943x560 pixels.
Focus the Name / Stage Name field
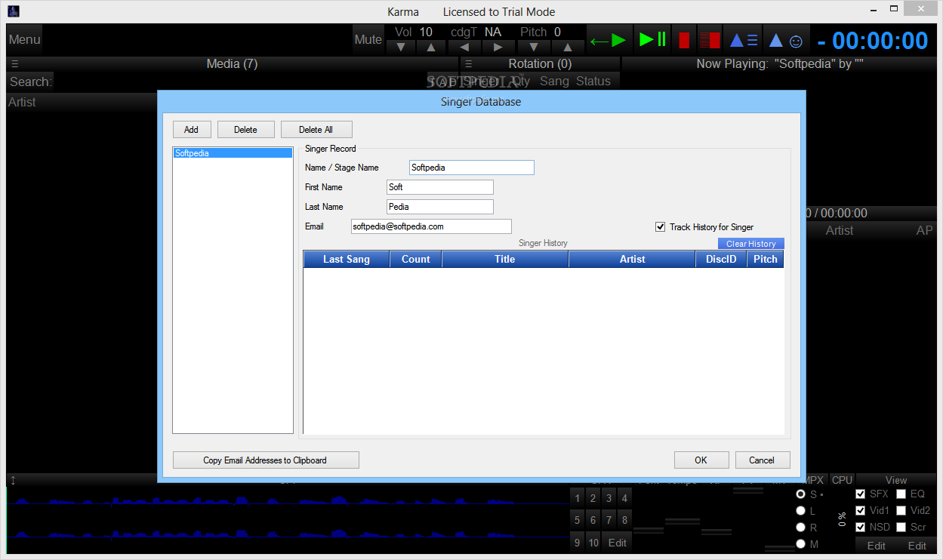(472, 168)
